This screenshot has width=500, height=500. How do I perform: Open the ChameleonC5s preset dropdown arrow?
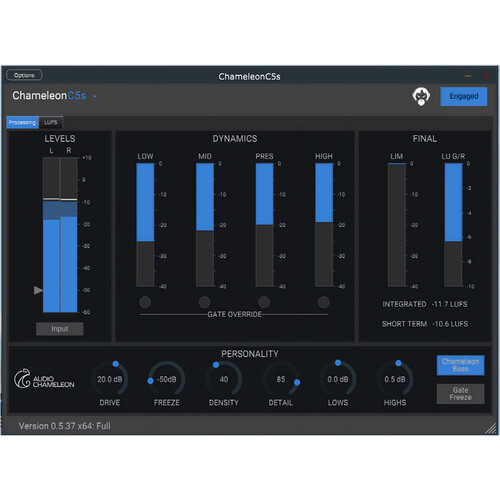[95, 96]
